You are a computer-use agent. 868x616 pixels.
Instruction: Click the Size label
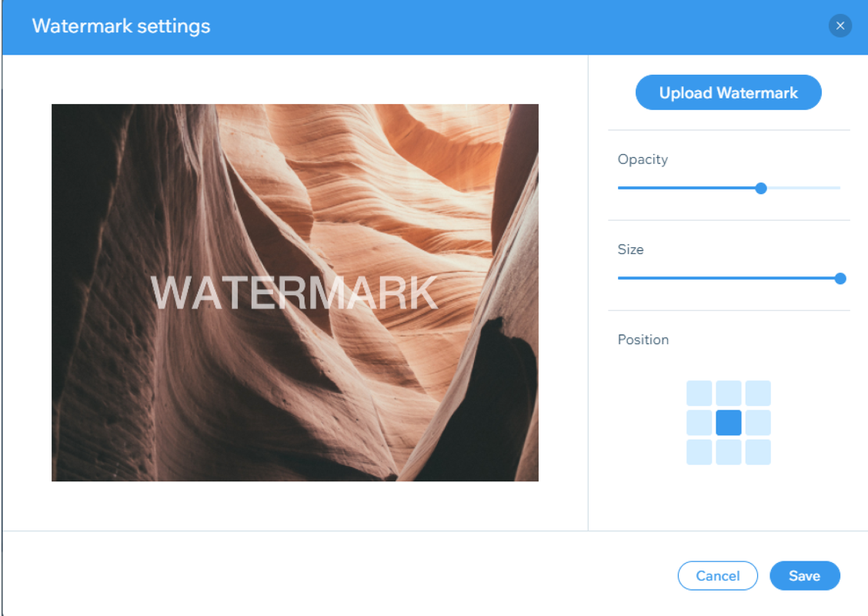tap(630, 249)
